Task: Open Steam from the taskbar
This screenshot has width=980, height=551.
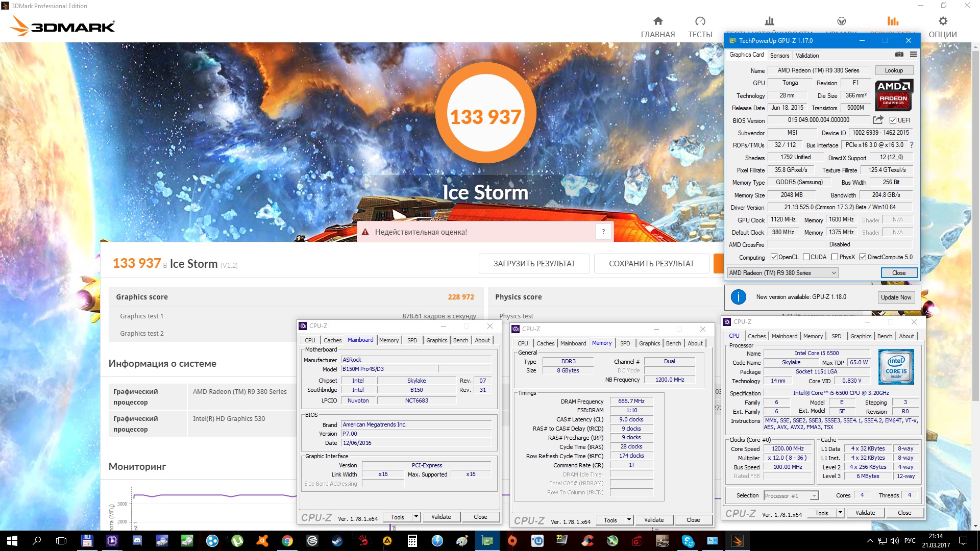Action: point(337,541)
